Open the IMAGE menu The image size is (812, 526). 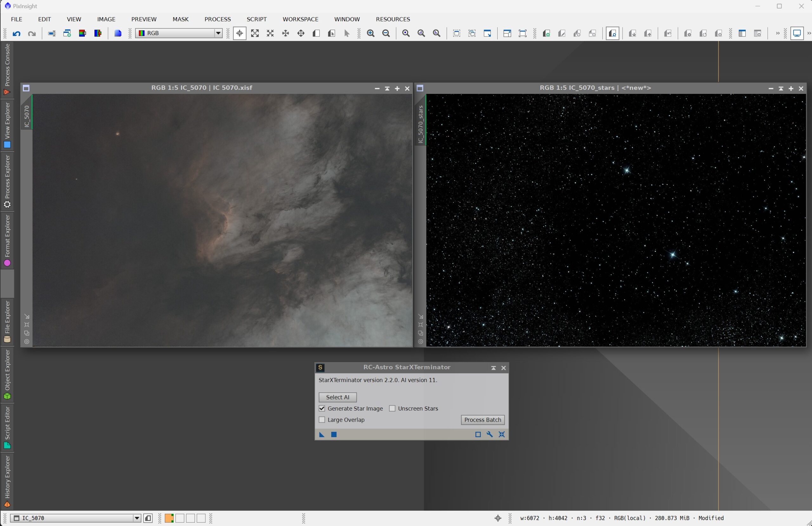click(106, 19)
